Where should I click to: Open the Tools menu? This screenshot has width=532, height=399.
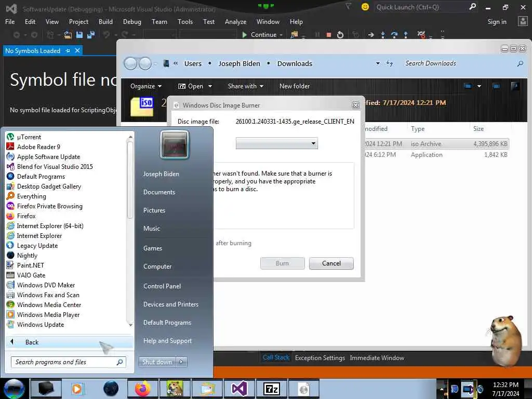[x=185, y=22]
